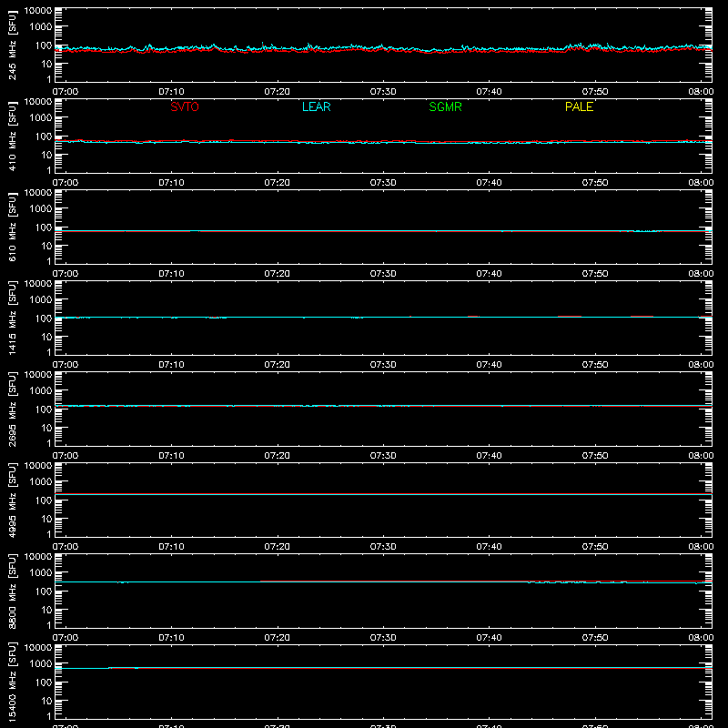The width and height of the screenshot is (728, 728).
Task: Select the 2695 MHz [SFU] axis title
Action: click(x=12, y=409)
